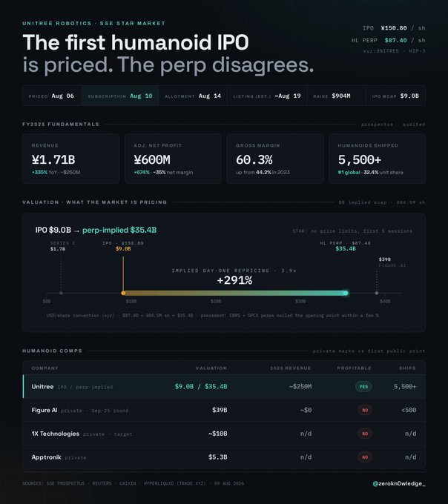This screenshot has height=504, width=448.
Task: Click the IPO ¥150.80 / sh price in the header
Action: [394, 28]
